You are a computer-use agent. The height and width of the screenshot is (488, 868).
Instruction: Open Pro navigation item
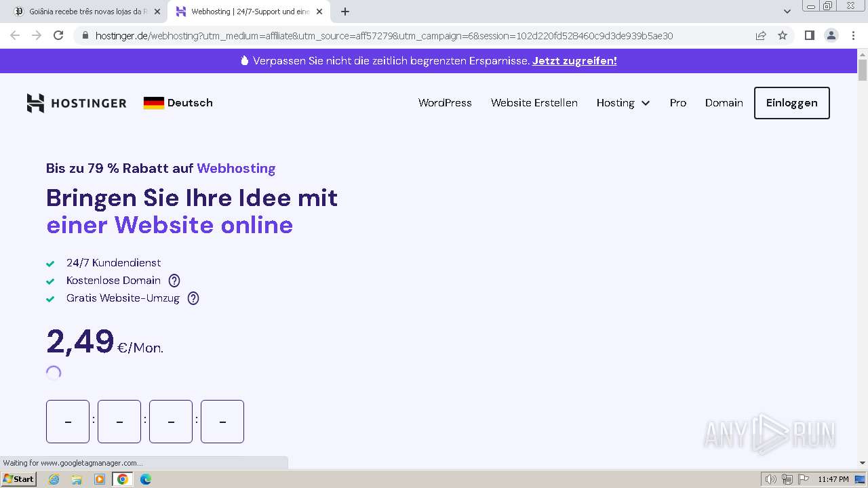[678, 103]
